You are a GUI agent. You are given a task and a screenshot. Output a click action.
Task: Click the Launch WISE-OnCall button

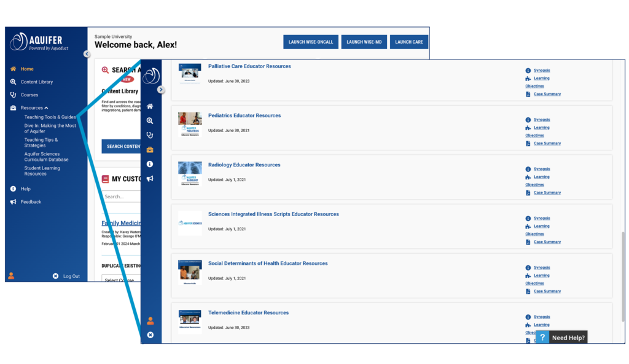[x=310, y=42]
